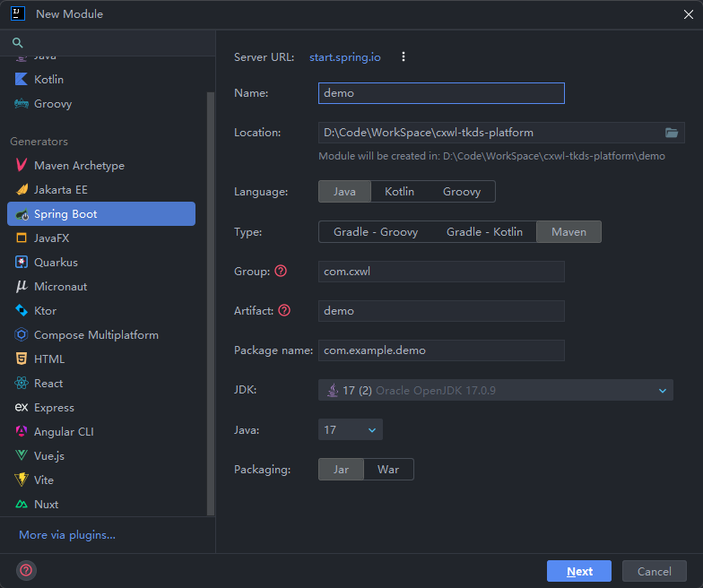Viewport: 703px width, 588px height.
Task: Set language to Groovy
Action: point(462,192)
